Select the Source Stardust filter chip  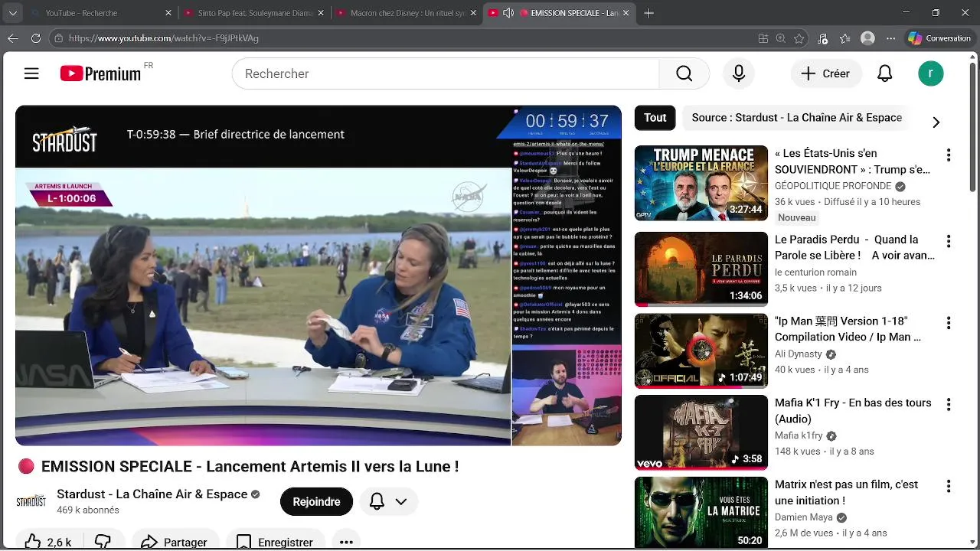[x=796, y=118]
